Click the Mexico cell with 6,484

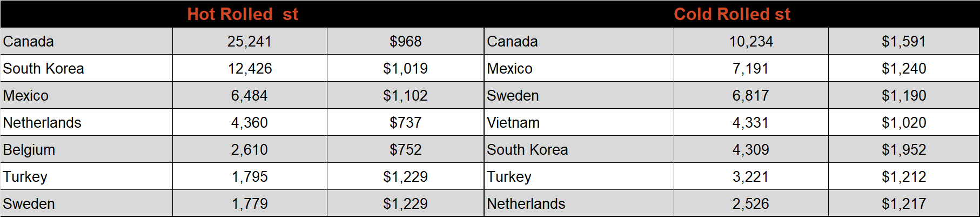[86, 95]
